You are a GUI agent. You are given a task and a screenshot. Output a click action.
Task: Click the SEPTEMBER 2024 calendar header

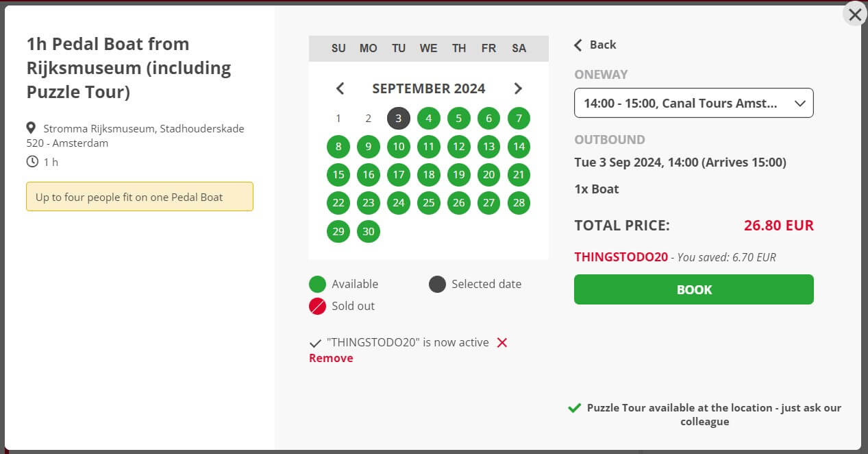[x=429, y=88]
